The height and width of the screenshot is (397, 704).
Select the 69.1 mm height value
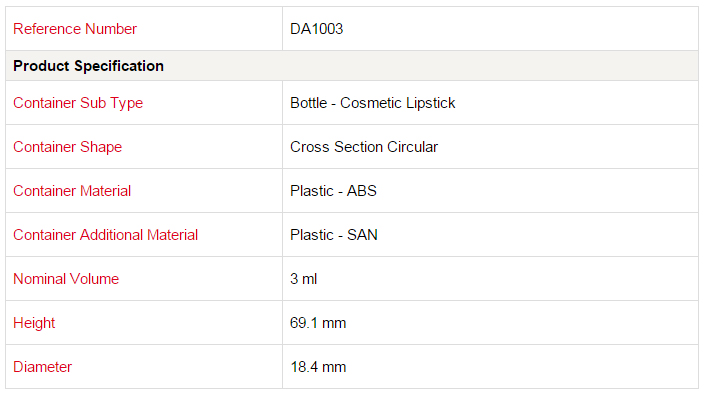(318, 323)
